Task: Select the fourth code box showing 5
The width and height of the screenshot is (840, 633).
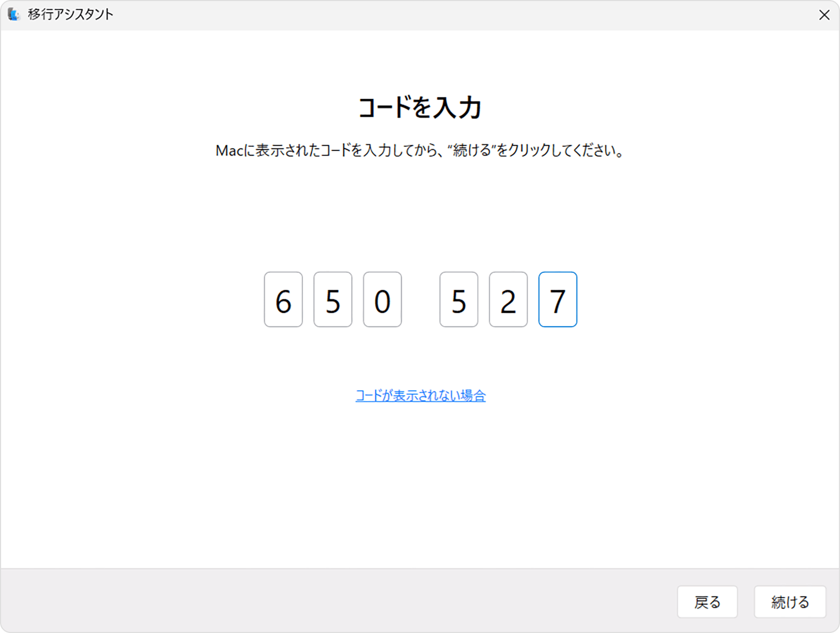Action: click(x=458, y=299)
